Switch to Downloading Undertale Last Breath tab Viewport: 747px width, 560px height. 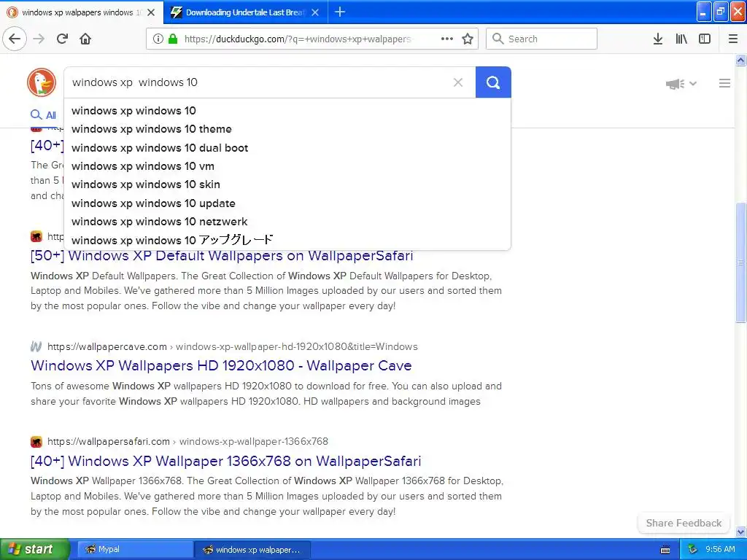[245, 12]
